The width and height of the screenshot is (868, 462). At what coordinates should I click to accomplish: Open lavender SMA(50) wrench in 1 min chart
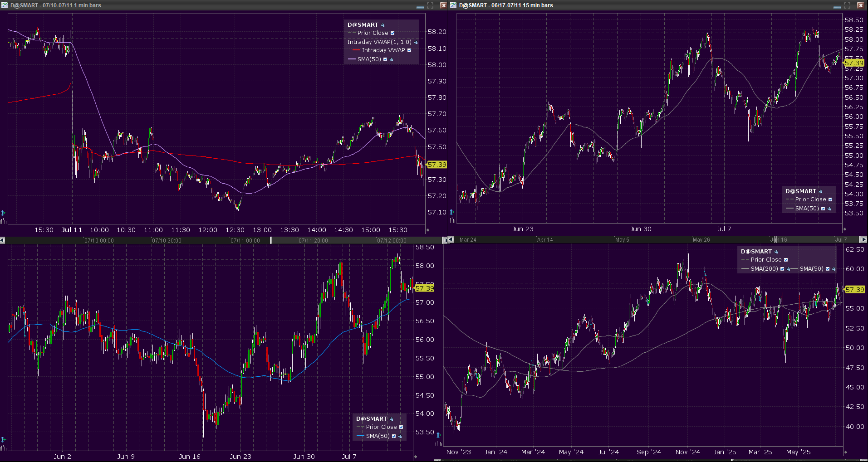click(x=392, y=59)
